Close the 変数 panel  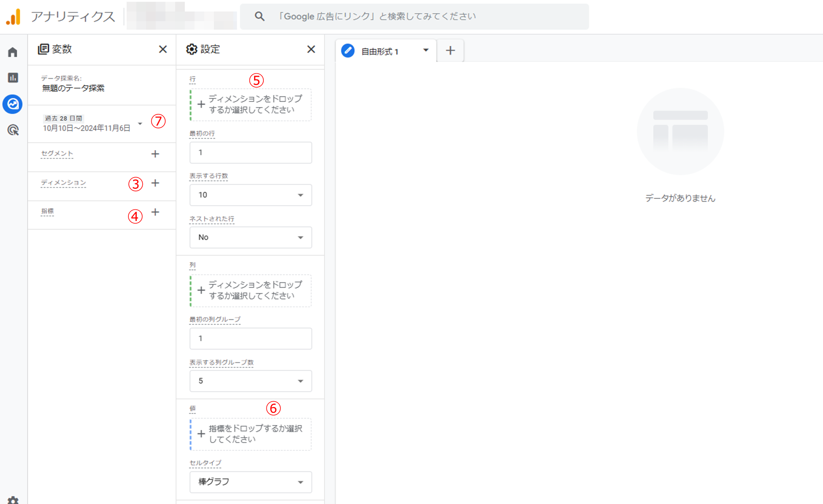(163, 49)
